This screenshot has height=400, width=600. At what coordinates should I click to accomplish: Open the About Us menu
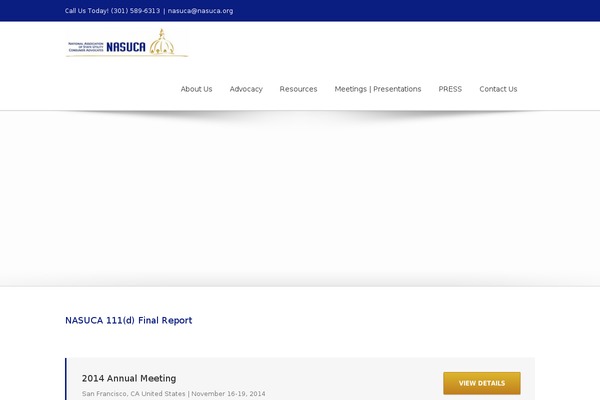tap(196, 89)
